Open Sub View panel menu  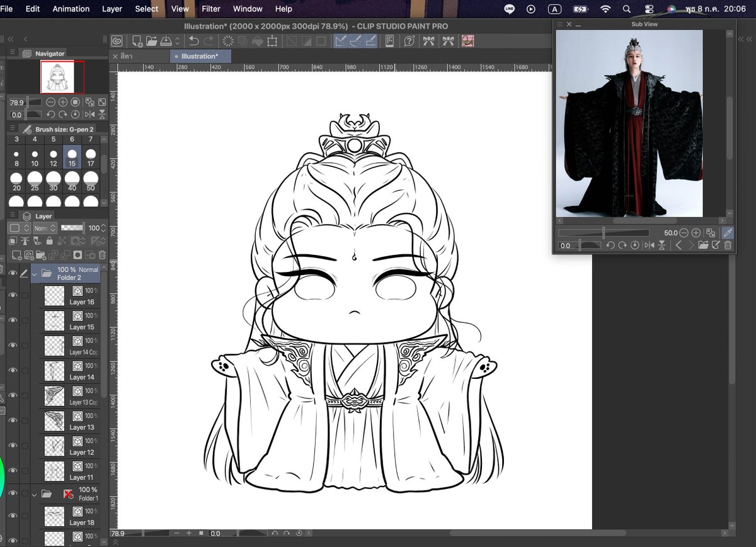559,24
